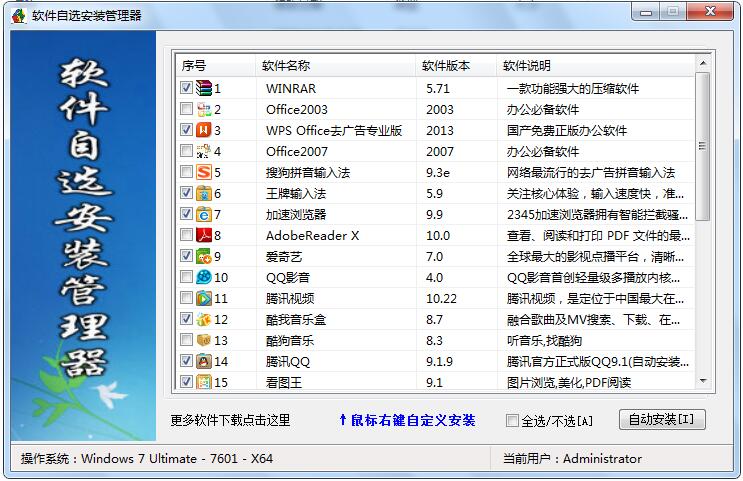Open the 更多软件下载点击这里 link
This screenshot has width=743, height=481.
[x=230, y=420]
